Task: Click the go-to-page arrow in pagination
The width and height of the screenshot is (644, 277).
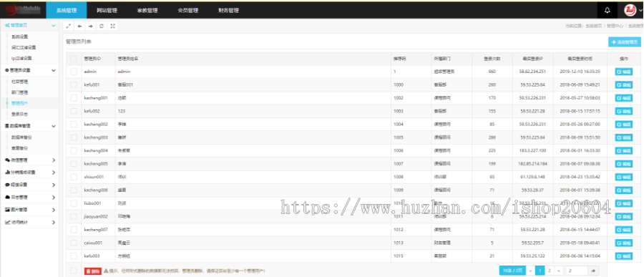Action: coord(592,271)
